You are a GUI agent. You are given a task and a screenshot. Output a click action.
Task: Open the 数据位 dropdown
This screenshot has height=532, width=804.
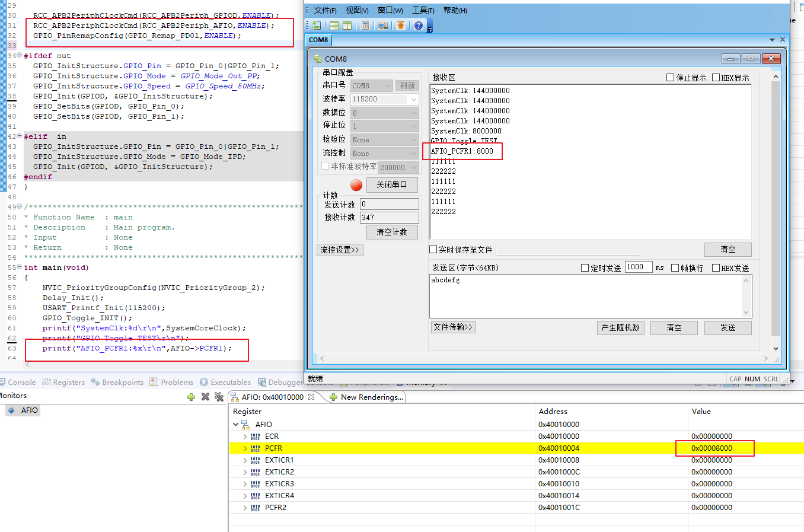click(385, 113)
